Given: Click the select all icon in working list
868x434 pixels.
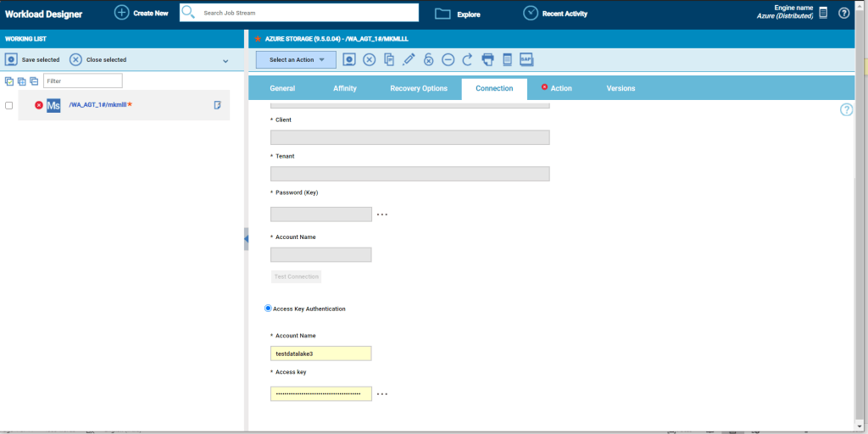Looking at the screenshot, I should click(9, 81).
